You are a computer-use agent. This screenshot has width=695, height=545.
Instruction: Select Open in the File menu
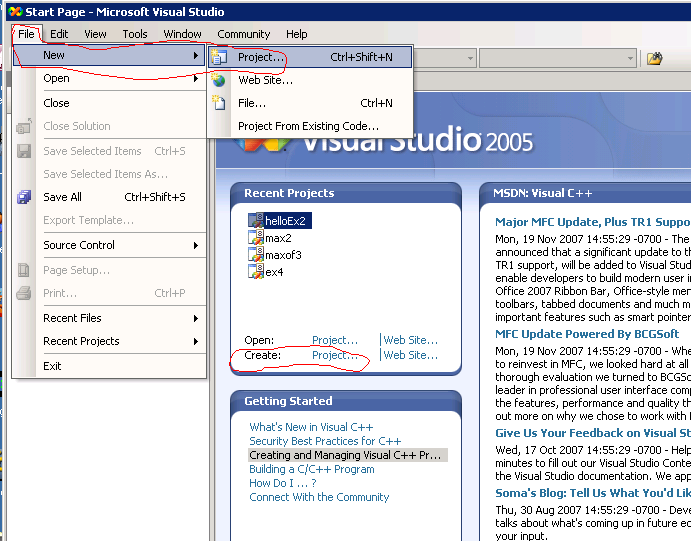pyautogui.click(x=109, y=78)
